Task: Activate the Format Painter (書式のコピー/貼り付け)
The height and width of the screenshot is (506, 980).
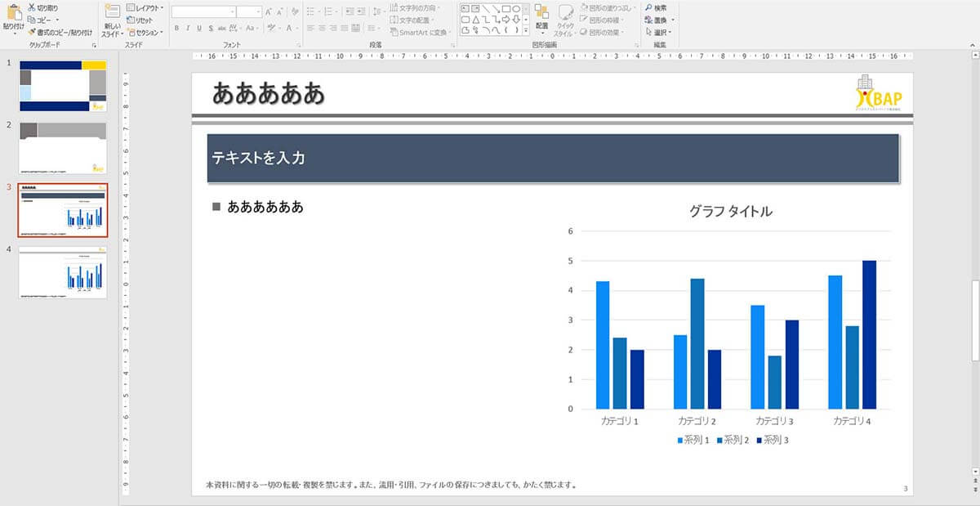Action: pyautogui.click(x=31, y=32)
